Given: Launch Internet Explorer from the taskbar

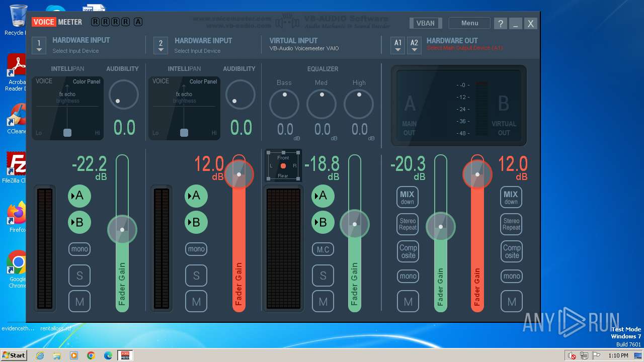Looking at the screenshot, I should tap(40, 355).
